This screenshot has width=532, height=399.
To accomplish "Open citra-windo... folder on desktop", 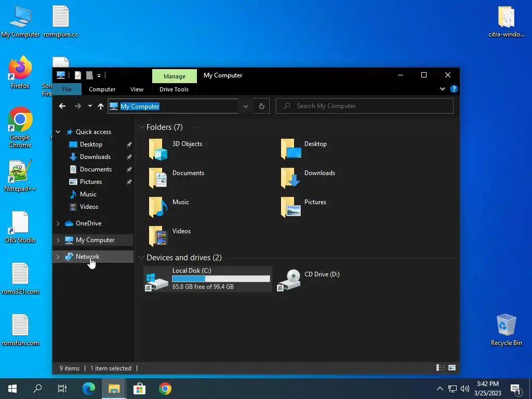I will click(506, 21).
